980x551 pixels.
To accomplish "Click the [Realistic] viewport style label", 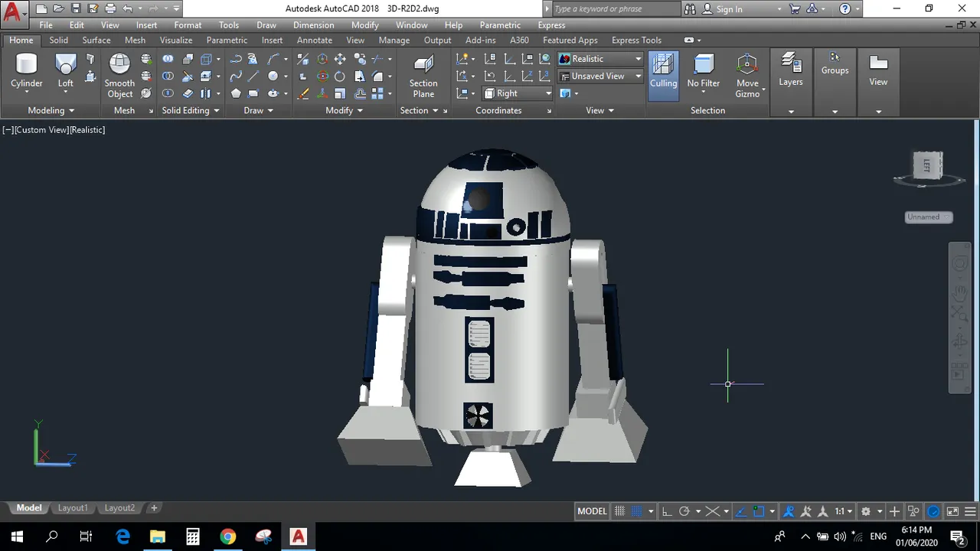I will coord(87,130).
